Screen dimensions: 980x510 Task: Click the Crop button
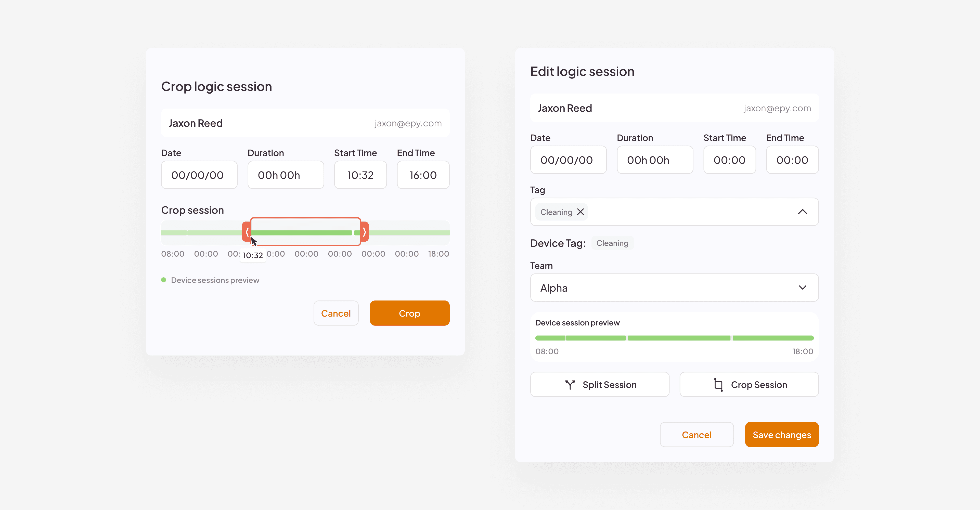(409, 313)
